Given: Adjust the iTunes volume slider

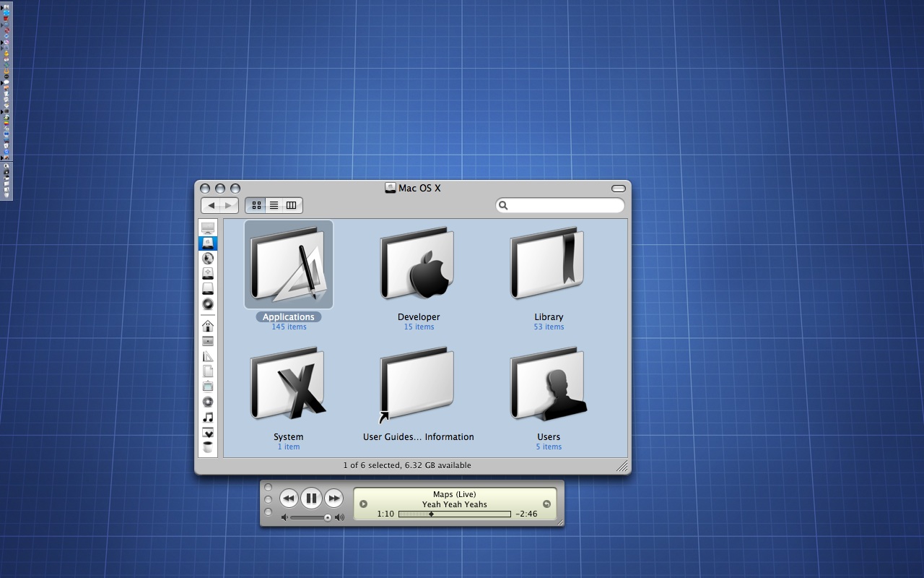Looking at the screenshot, I should point(311,517).
